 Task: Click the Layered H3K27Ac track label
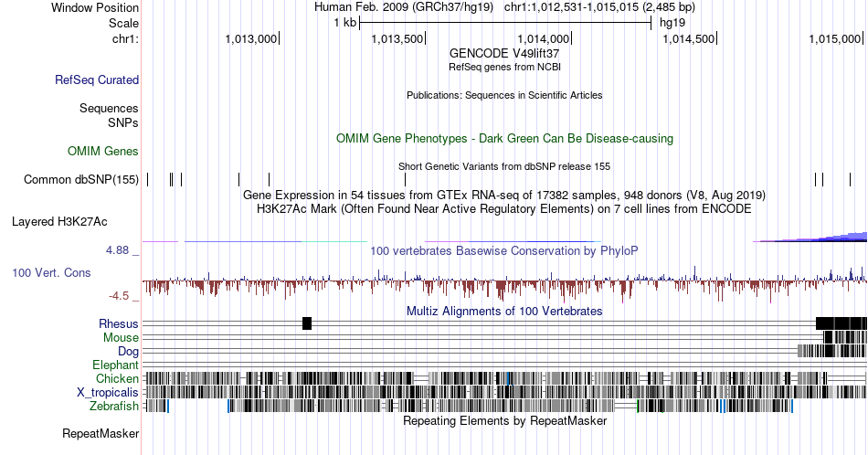point(59,221)
